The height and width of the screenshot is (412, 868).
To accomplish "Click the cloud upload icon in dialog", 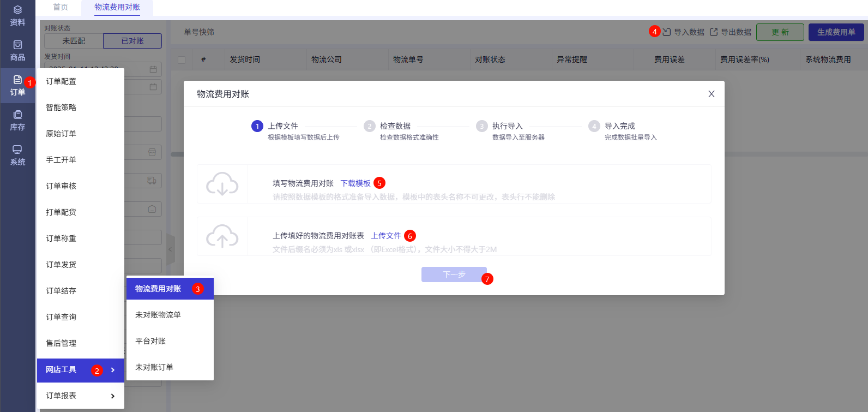I will (x=222, y=236).
